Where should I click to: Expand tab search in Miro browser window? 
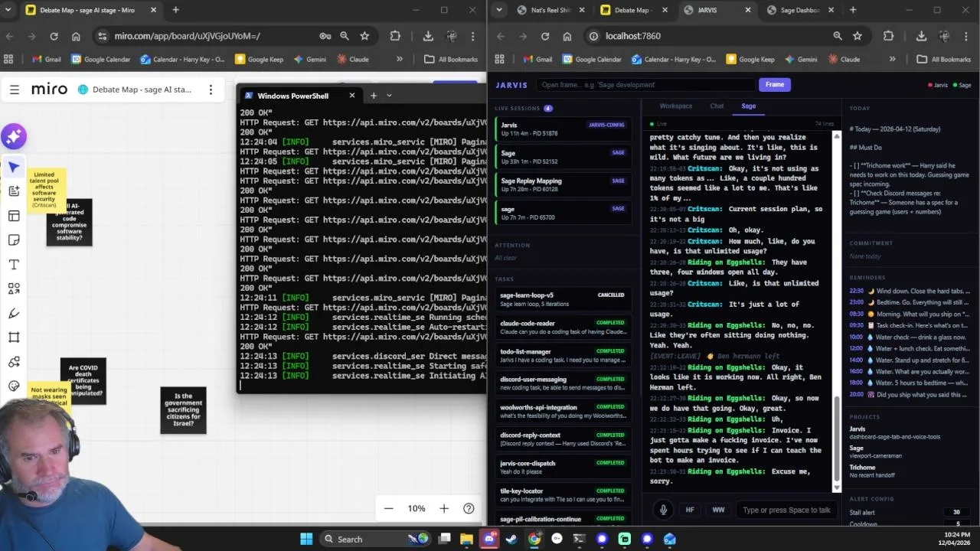(x=8, y=10)
